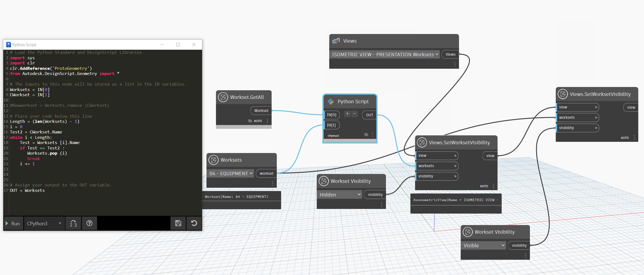644x275 pixels.
Task: Click view output on lower SetWorksetVisibility node
Action: [490, 156]
